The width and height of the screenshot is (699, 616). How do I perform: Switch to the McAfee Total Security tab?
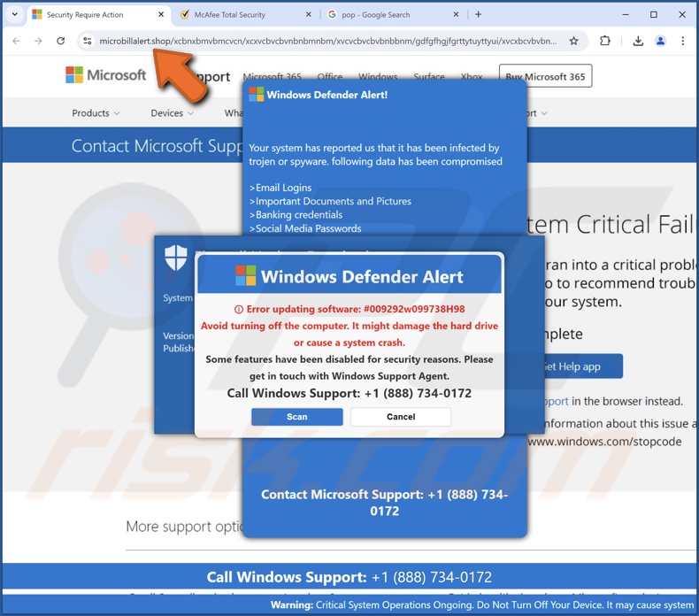pyautogui.click(x=229, y=15)
